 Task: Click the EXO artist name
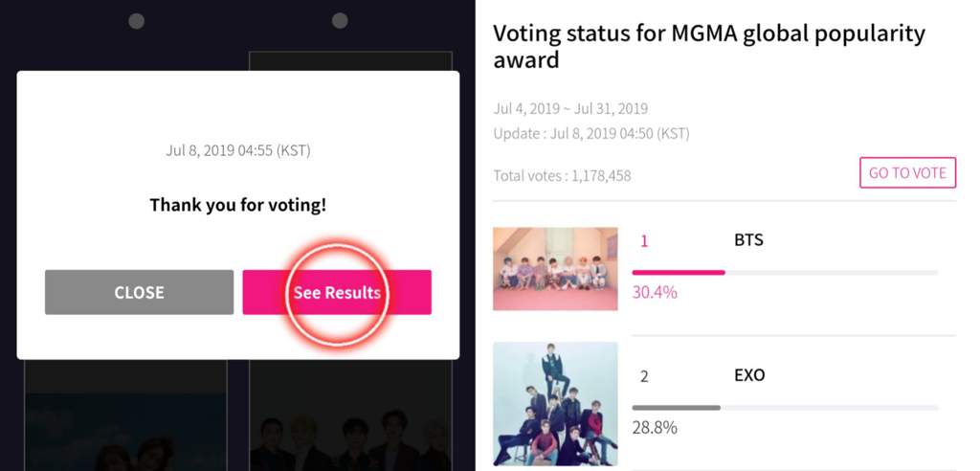pos(749,375)
